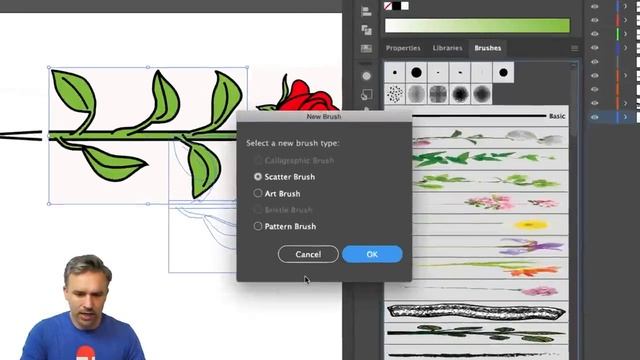Click the greyed Bristle Brush radio option
The image size is (640, 360).
(x=258, y=210)
